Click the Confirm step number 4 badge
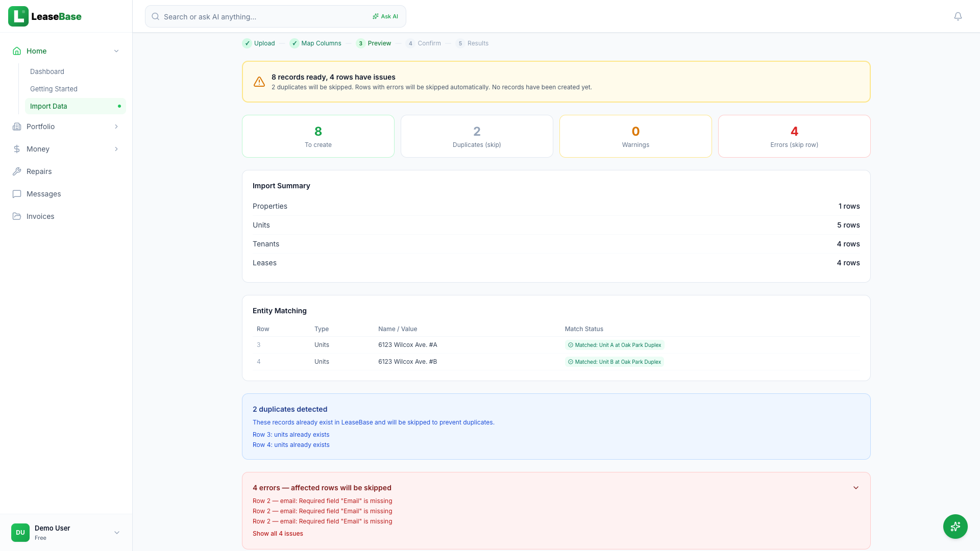Image resolution: width=980 pixels, height=551 pixels. pos(410,43)
